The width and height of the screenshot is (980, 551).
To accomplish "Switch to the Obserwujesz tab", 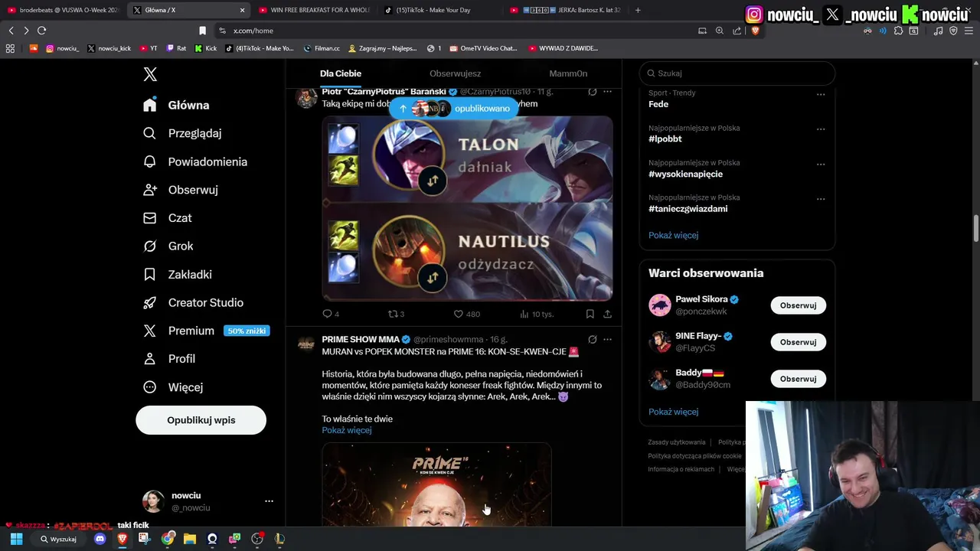I will [x=455, y=73].
